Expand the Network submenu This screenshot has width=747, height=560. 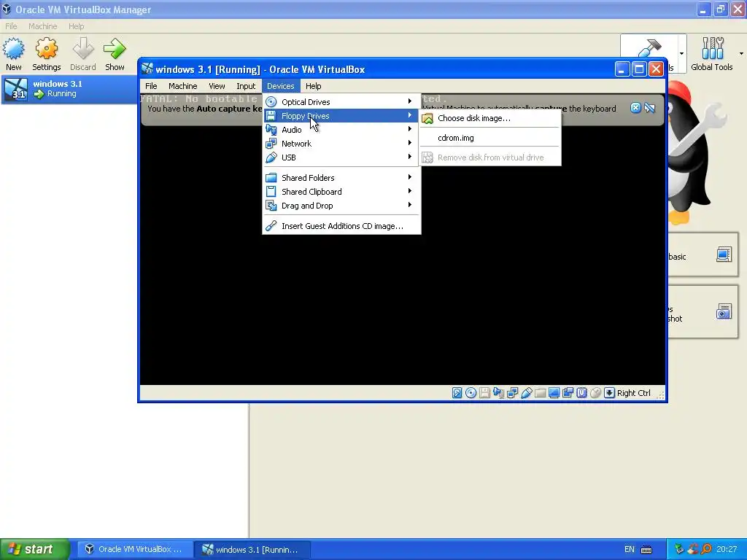[x=341, y=144]
